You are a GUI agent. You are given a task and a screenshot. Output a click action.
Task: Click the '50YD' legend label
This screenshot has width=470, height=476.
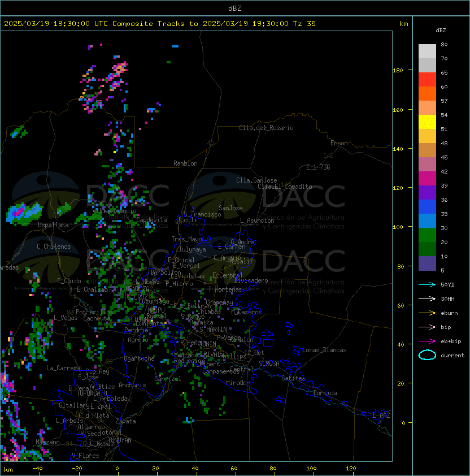[x=447, y=284]
